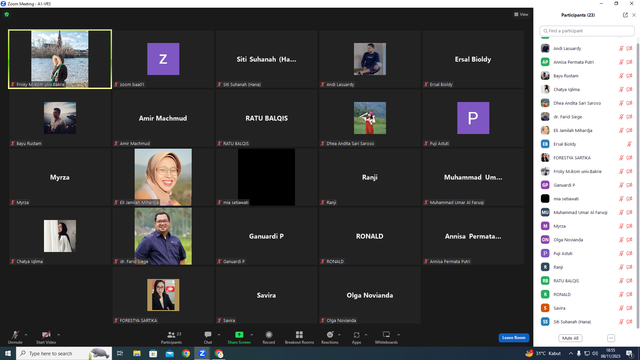Image resolution: width=640 pixels, height=360 pixels.
Task: Expand options arrow next to Apps
Action: tap(366, 335)
